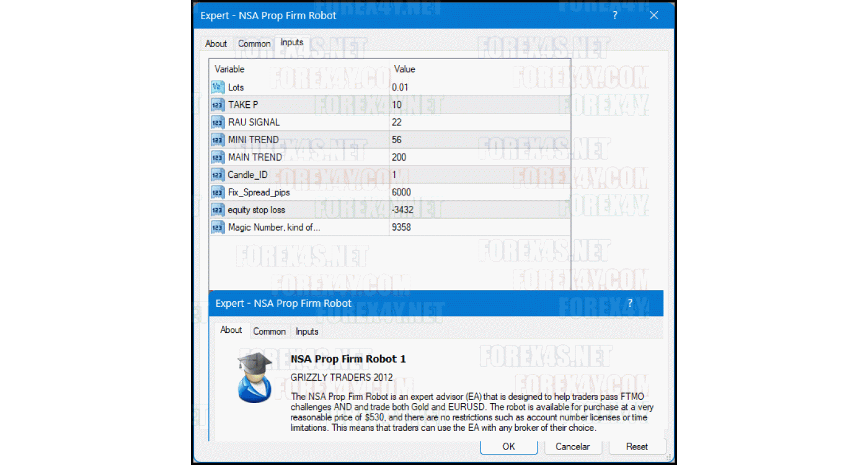Screen dimensions: 868x465
Task: Open the title bar help question mark
Action: [614, 15]
